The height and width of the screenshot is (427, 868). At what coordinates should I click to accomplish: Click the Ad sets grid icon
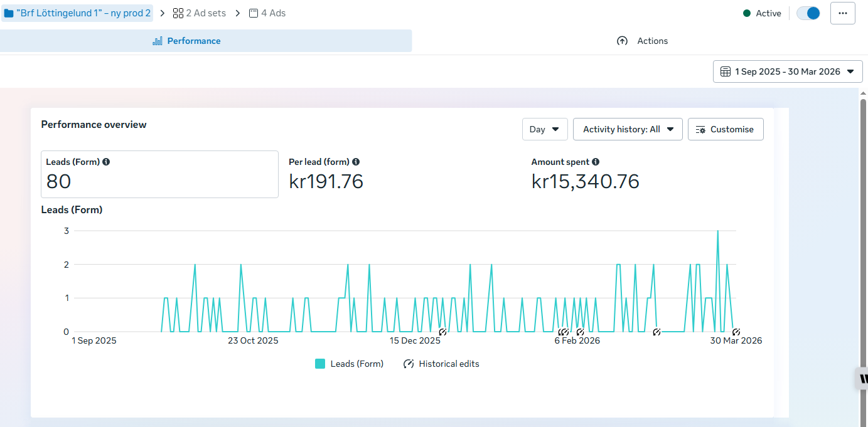tap(178, 13)
